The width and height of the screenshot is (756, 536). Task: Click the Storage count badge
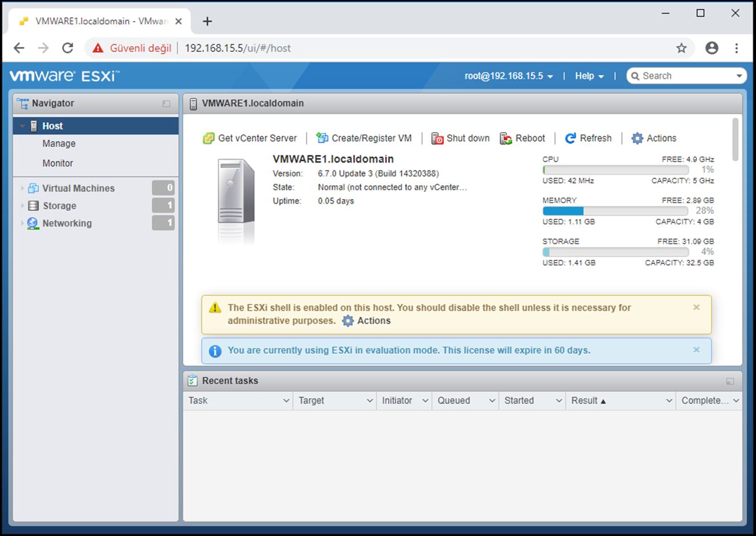click(163, 205)
